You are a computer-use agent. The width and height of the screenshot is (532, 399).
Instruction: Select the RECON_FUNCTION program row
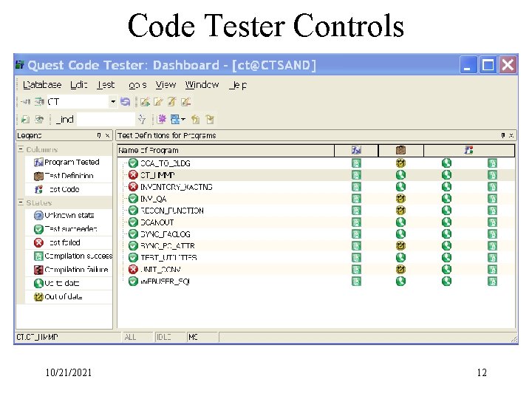click(316, 211)
